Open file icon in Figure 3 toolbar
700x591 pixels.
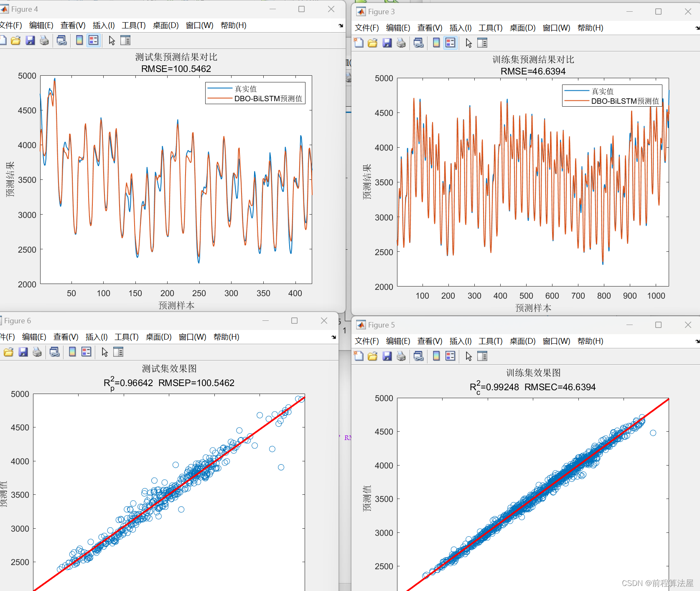(x=373, y=43)
